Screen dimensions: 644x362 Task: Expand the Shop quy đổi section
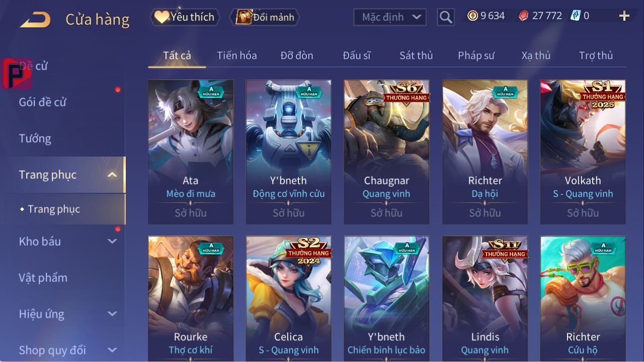click(112, 350)
